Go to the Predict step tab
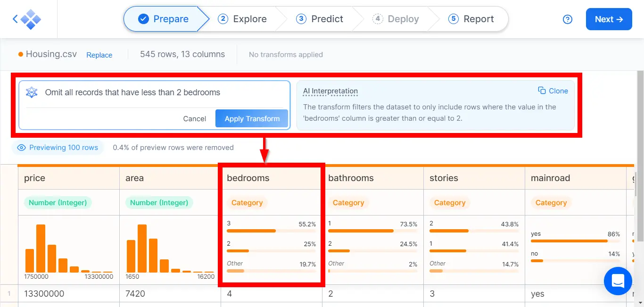644x307 pixels. [320, 19]
